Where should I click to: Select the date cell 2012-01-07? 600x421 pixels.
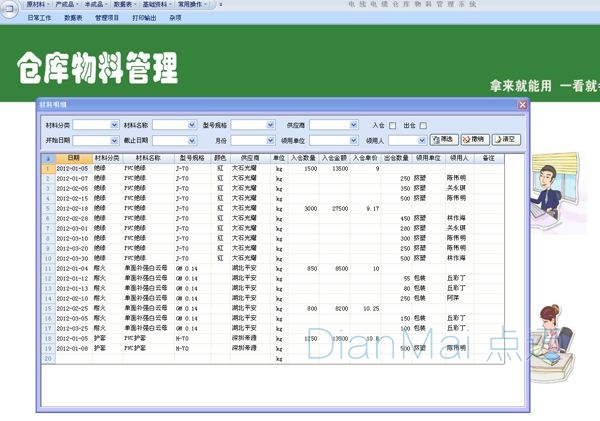(x=73, y=178)
